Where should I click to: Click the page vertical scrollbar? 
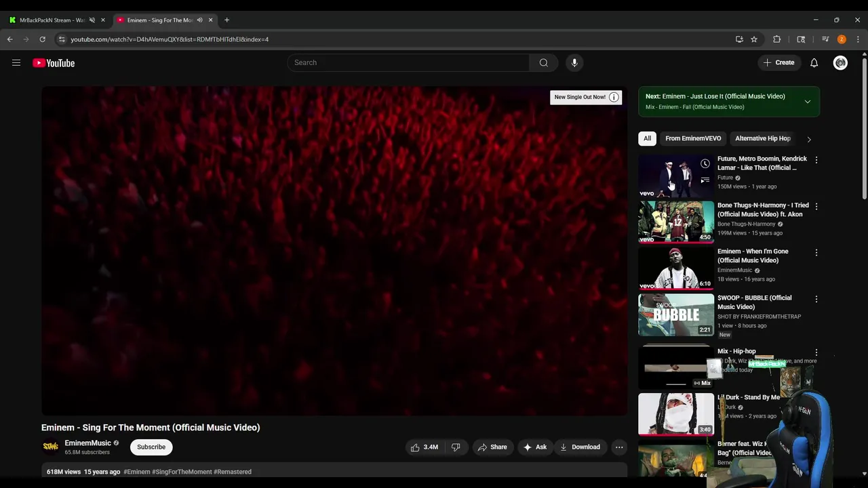click(864, 129)
